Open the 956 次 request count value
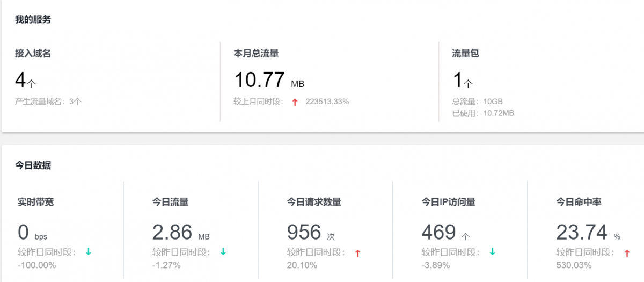The image size is (644, 282). (311, 233)
